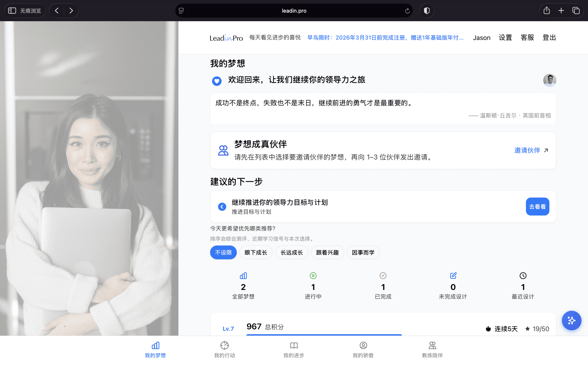Screen dimensions: 588x367
Task: Click the 全部梦想 bar chart stat icon
Action: coord(243,276)
